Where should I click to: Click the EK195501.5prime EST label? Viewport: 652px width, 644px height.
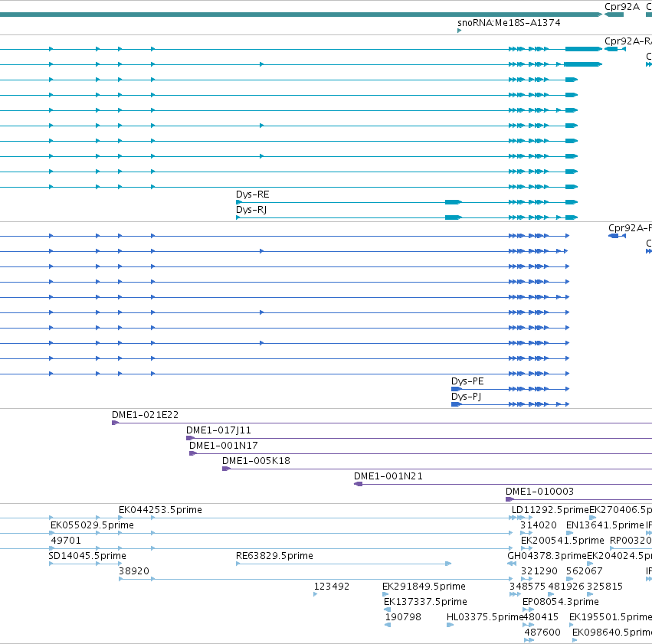pyautogui.click(x=611, y=617)
